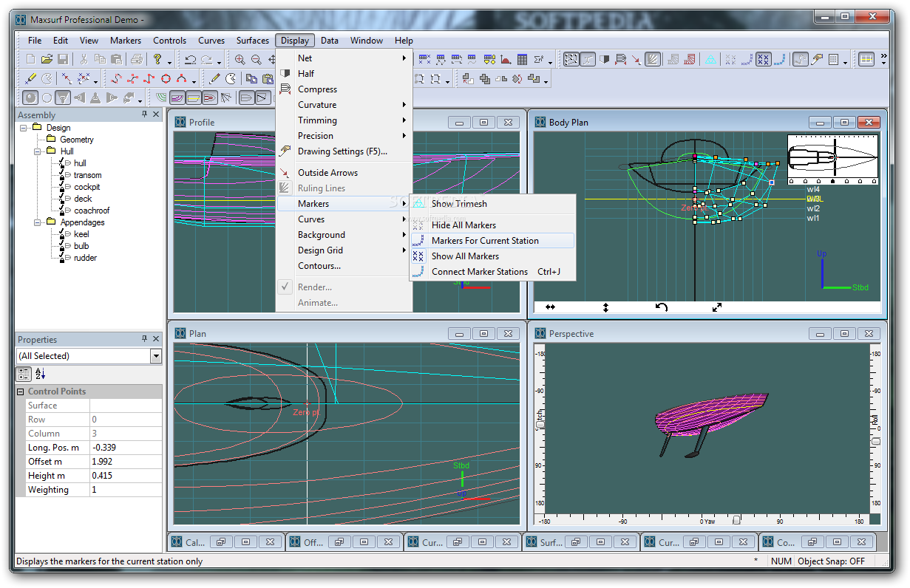Screen dimensions: 910x588
Task: Click the white Pac-Man shaped icon
Action: point(231,78)
